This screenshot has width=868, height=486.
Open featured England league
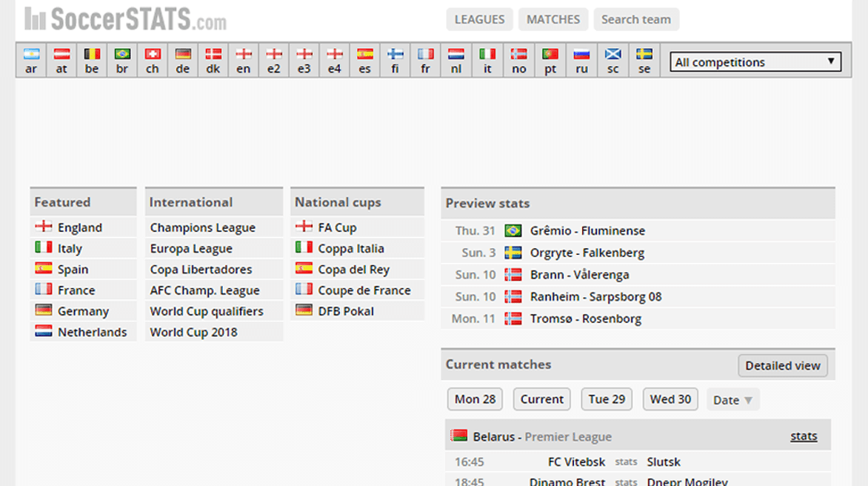(x=80, y=227)
